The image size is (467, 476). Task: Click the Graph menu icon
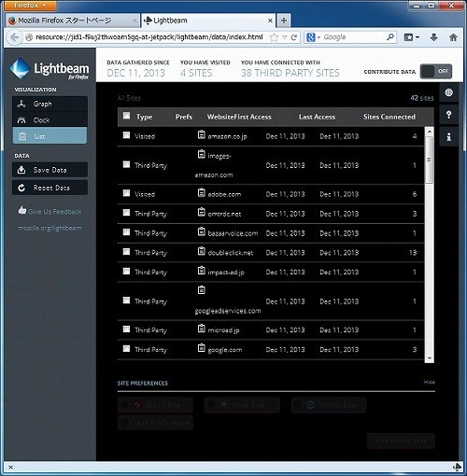click(21, 104)
